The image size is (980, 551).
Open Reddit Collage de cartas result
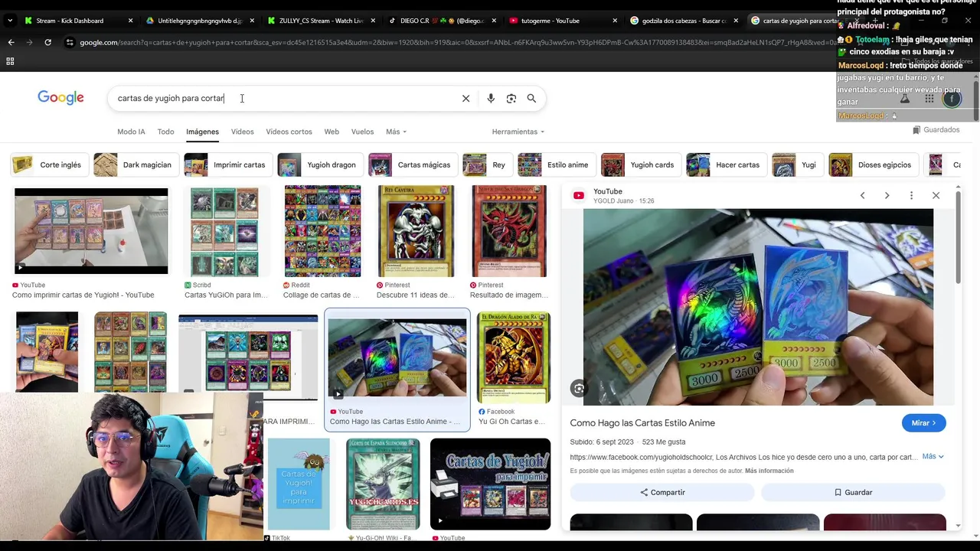pos(322,231)
